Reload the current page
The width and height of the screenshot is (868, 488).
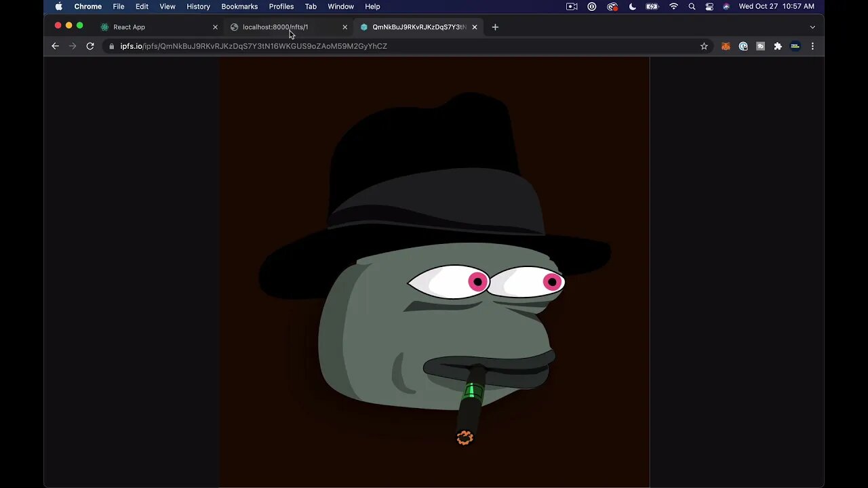(x=90, y=46)
